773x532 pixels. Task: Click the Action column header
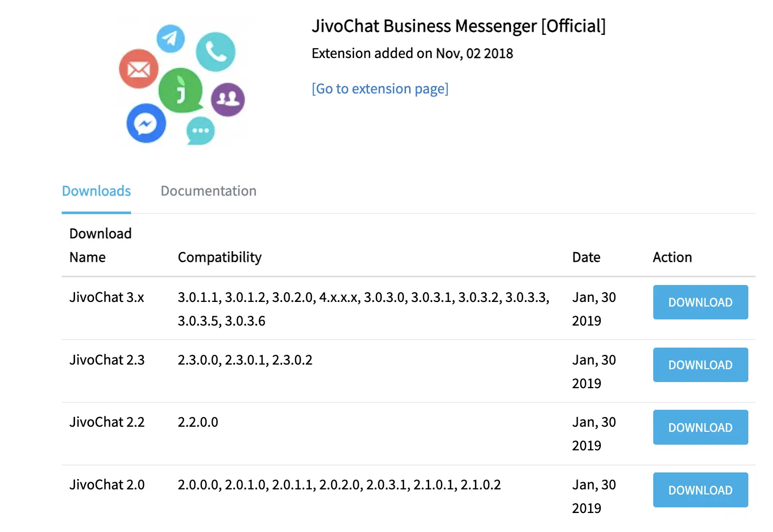click(672, 257)
